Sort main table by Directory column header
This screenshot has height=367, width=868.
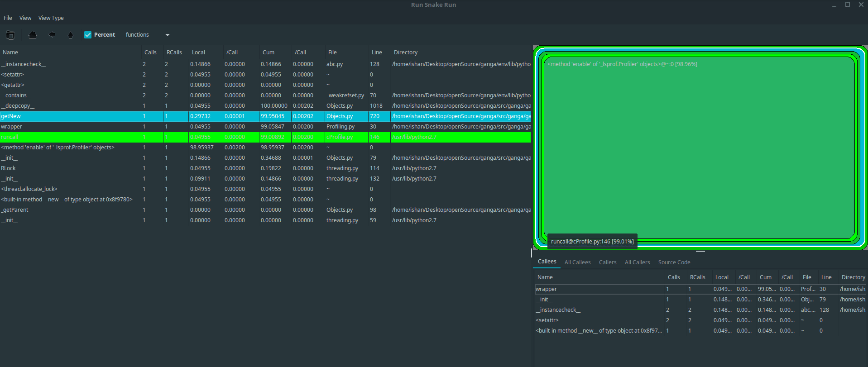coord(461,52)
